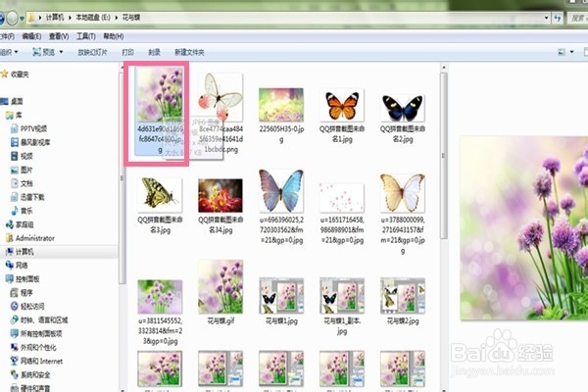The image size is (588, 392).
Task: Select the 文档 library
Action: click(22, 183)
